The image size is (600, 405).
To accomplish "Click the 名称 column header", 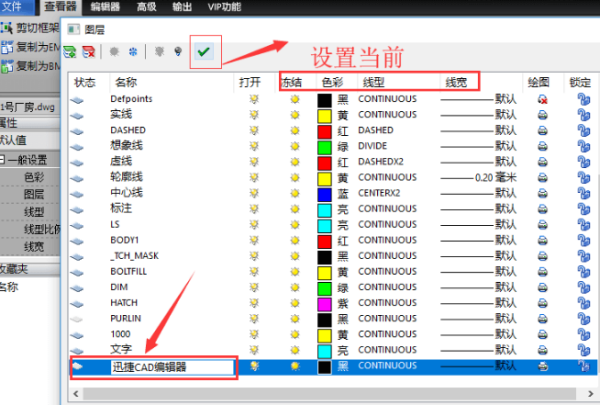I will (x=126, y=82).
